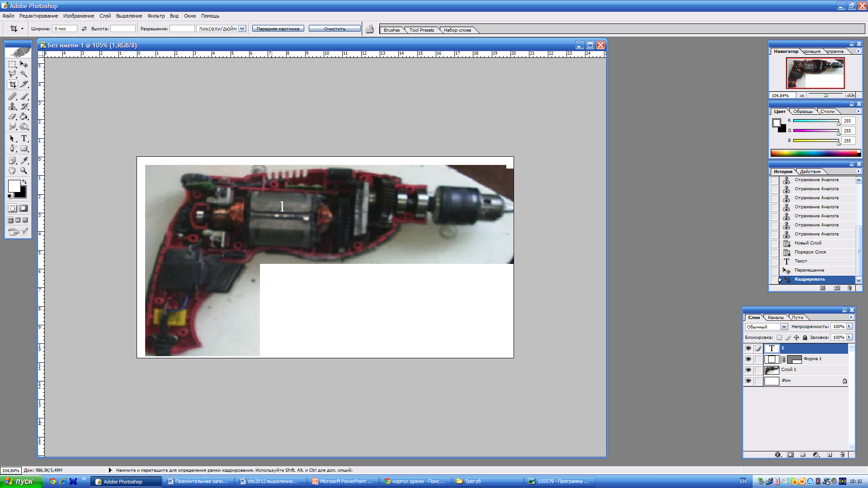The width and height of the screenshot is (868, 488).
Task: Open the пиксели/дюйм resolution units dropdown
Action: (x=242, y=28)
